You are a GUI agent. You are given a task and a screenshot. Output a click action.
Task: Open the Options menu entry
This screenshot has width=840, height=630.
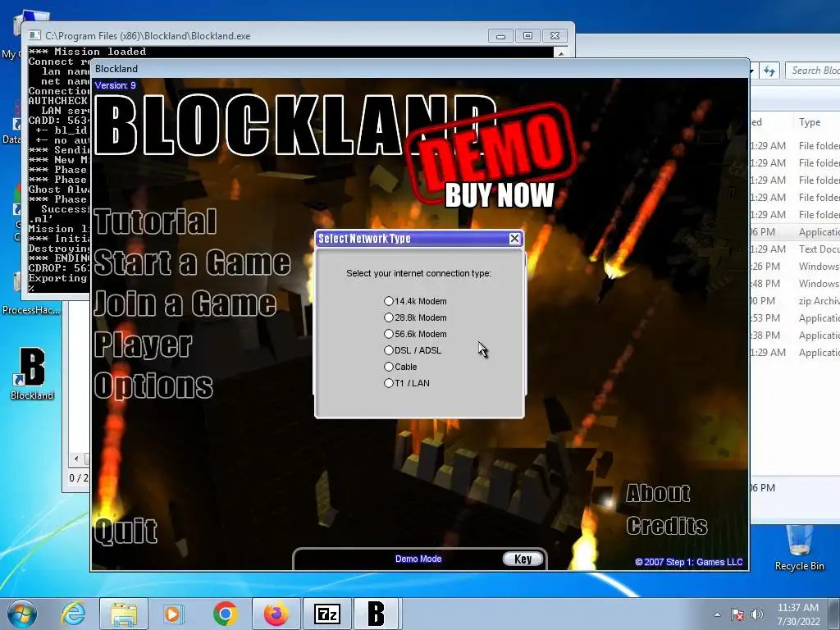153,386
